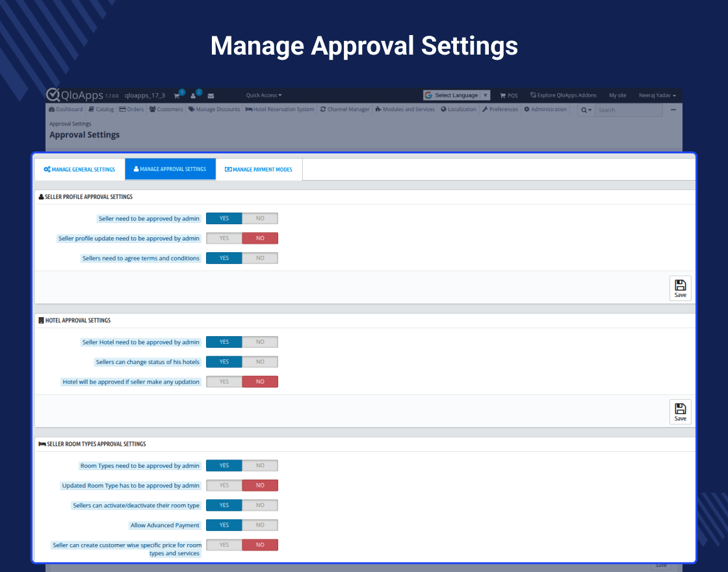728x572 pixels.
Task: Click Approval Settings breadcrumb
Action: [71, 124]
